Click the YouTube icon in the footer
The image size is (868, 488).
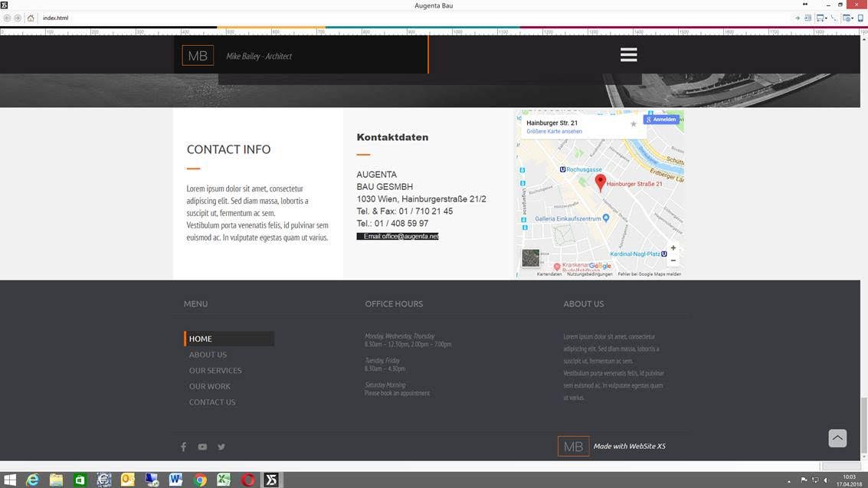(202, 447)
